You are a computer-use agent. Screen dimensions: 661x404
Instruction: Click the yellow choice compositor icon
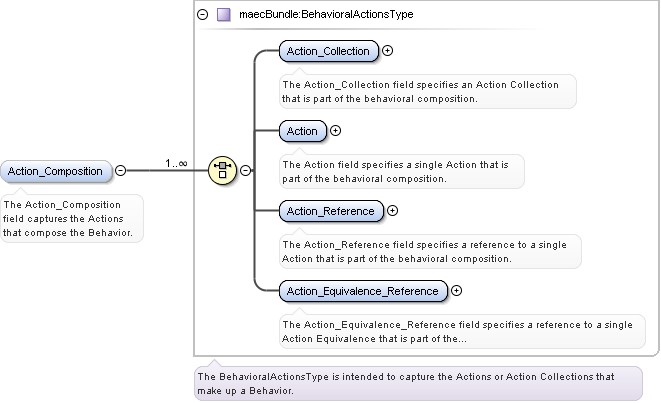point(221,171)
